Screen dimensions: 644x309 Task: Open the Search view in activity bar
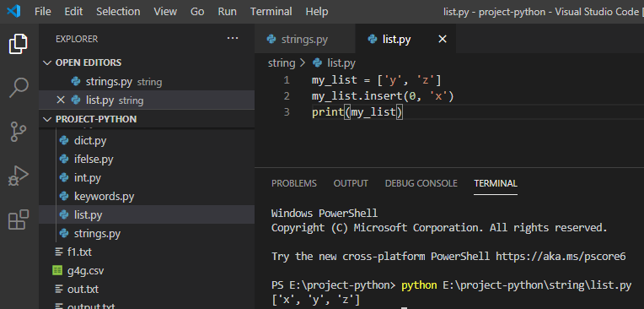[19, 88]
